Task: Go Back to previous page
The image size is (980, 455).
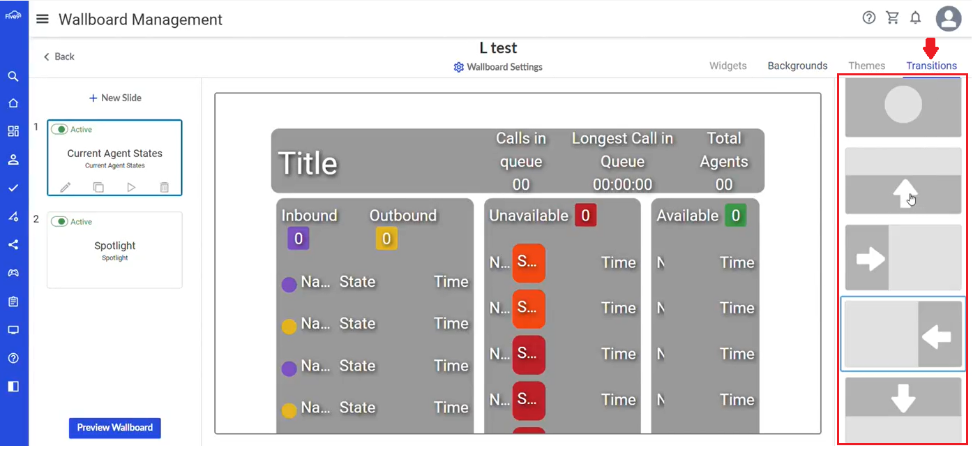Action: [59, 57]
